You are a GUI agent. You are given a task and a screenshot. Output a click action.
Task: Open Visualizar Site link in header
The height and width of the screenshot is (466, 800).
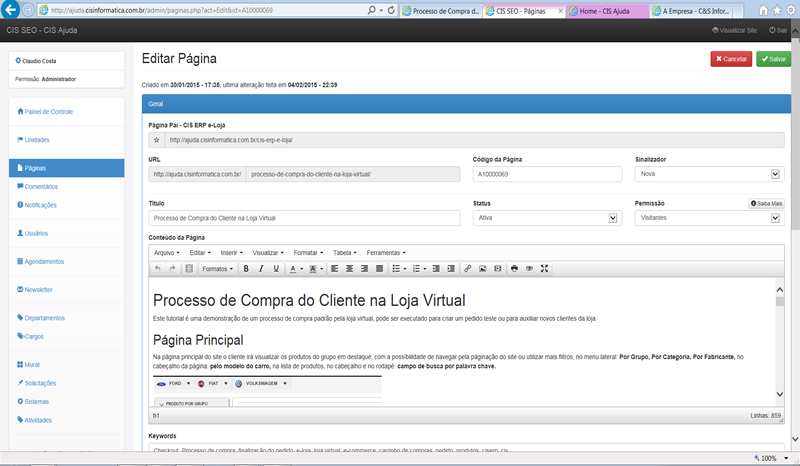734,30
